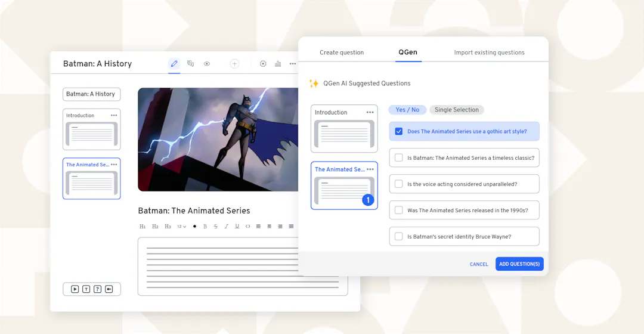Click the circled plus add icon
The width and height of the screenshot is (644, 334).
(234, 64)
